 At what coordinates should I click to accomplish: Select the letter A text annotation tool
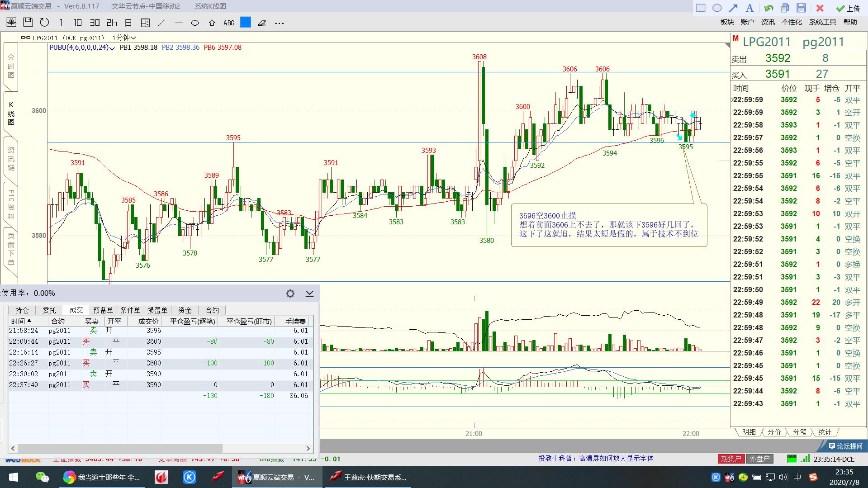749,8
